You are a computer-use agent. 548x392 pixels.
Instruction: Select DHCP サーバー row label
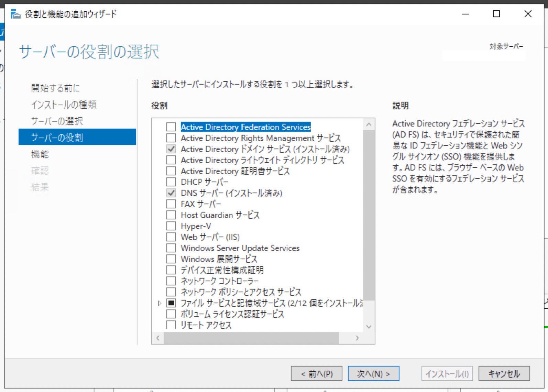coord(205,182)
